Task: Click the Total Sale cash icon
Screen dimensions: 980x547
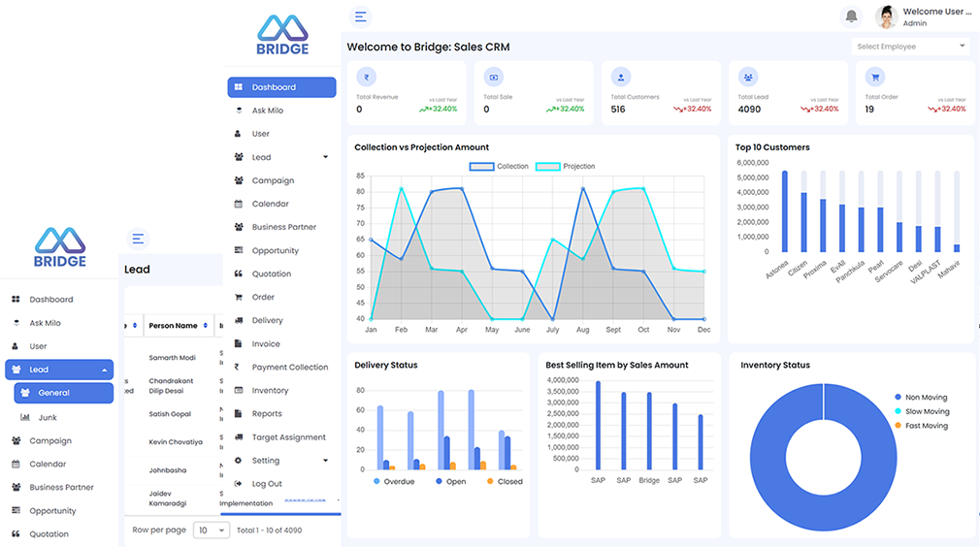Action: (494, 78)
